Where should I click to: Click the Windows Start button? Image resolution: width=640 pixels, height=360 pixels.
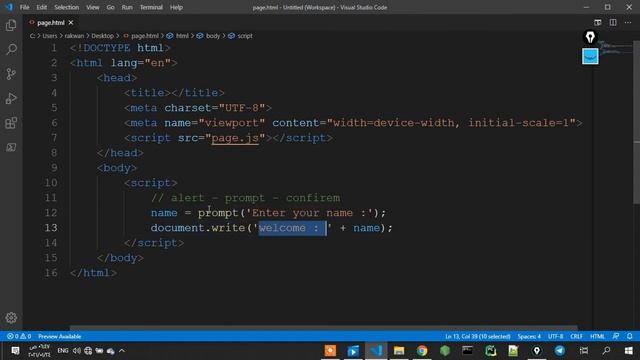pyautogui.click(x=629, y=351)
